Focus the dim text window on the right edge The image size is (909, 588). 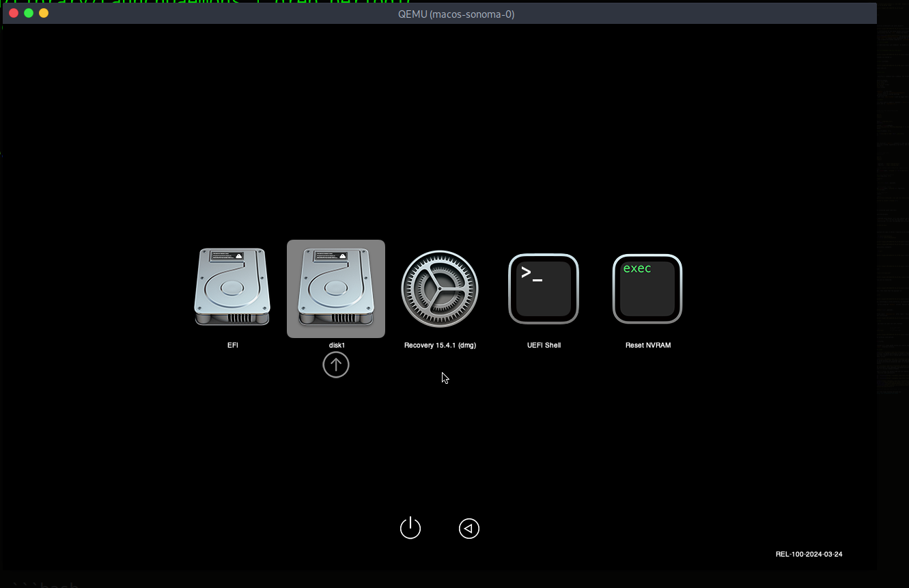pyautogui.click(x=893, y=205)
